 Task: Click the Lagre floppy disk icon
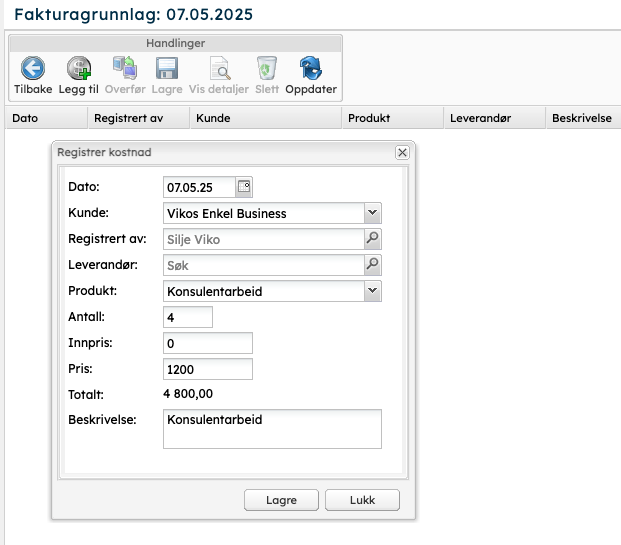[167, 68]
